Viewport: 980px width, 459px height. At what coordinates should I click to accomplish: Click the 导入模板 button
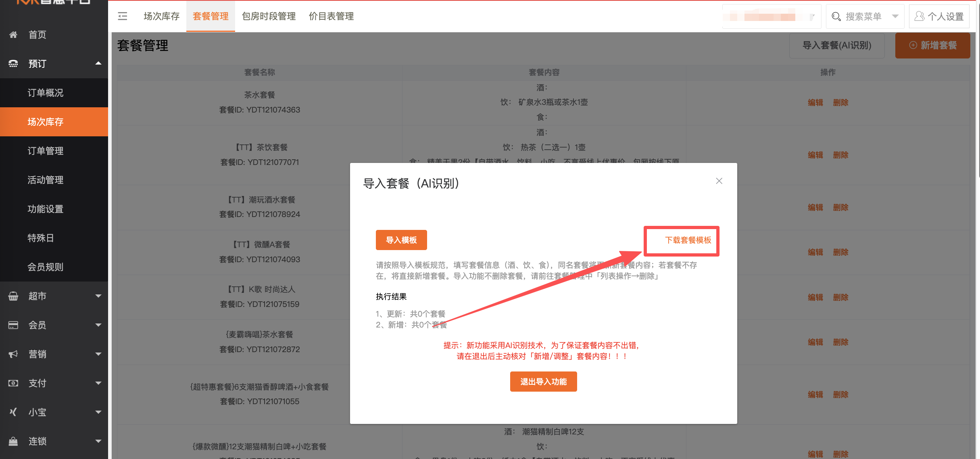pyautogui.click(x=401, y=240)
